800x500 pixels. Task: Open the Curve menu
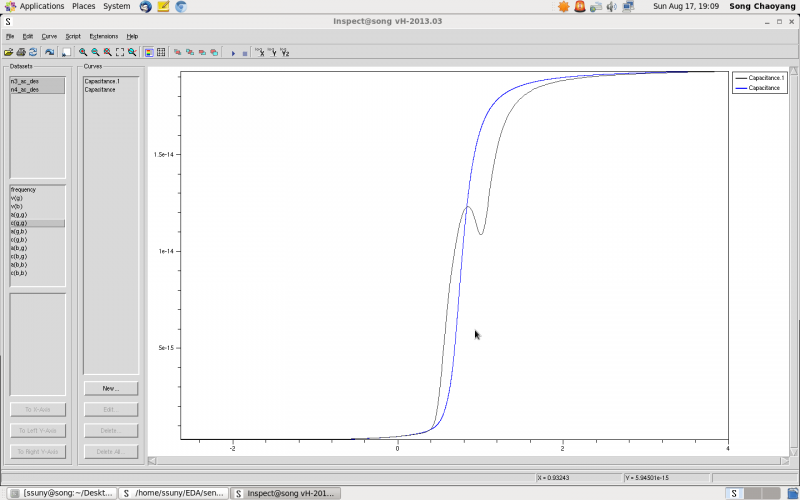point(49,36)
